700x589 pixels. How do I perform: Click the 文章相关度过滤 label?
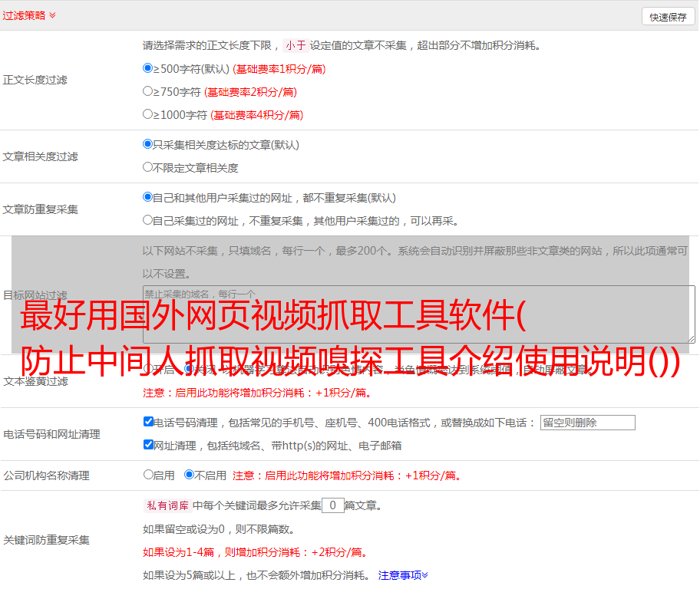pos(40,156)
